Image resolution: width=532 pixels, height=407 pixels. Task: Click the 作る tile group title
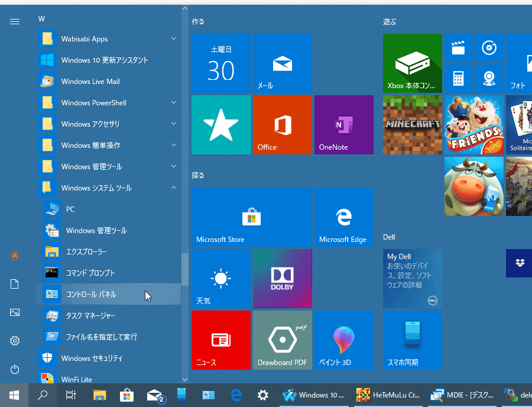[198, 22]
